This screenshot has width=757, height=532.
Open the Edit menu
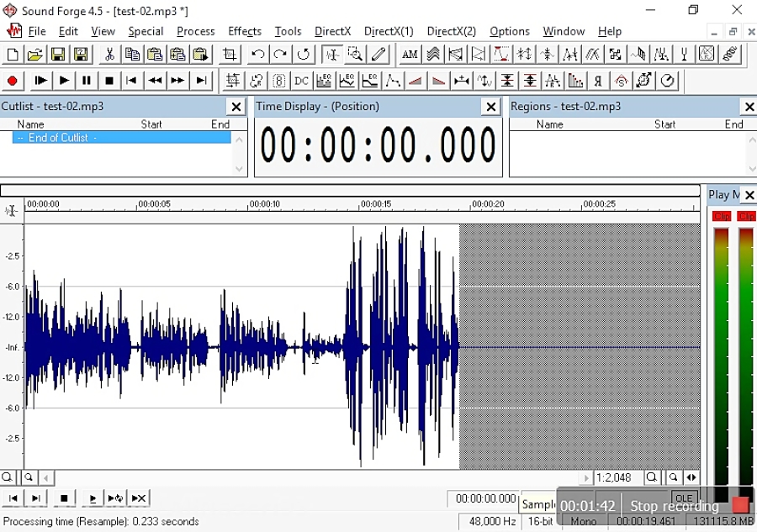[68, 31]
